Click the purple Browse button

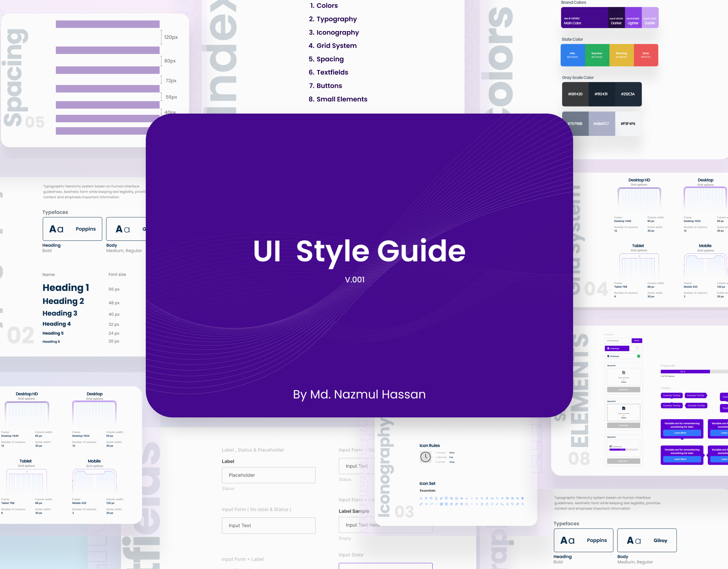click(637, 341)
